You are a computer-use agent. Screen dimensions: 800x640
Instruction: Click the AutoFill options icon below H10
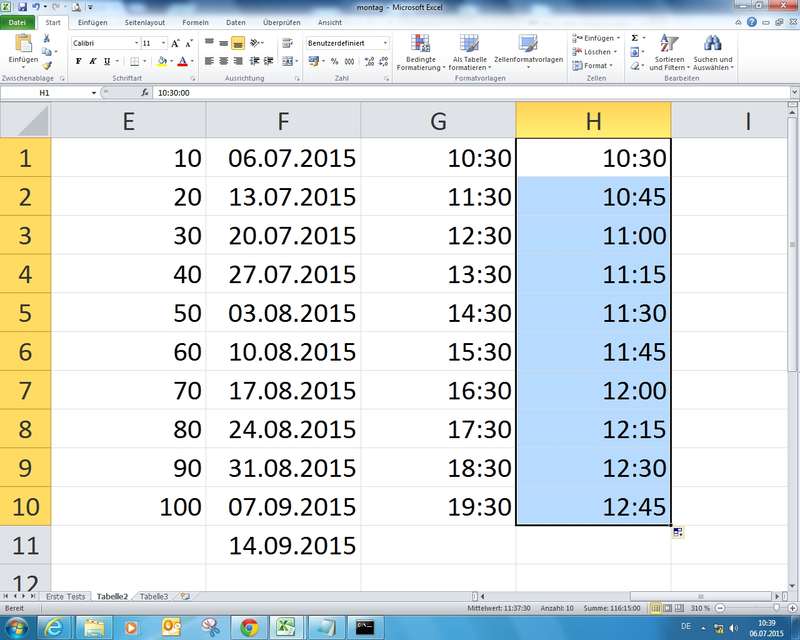tap(678, 533)
